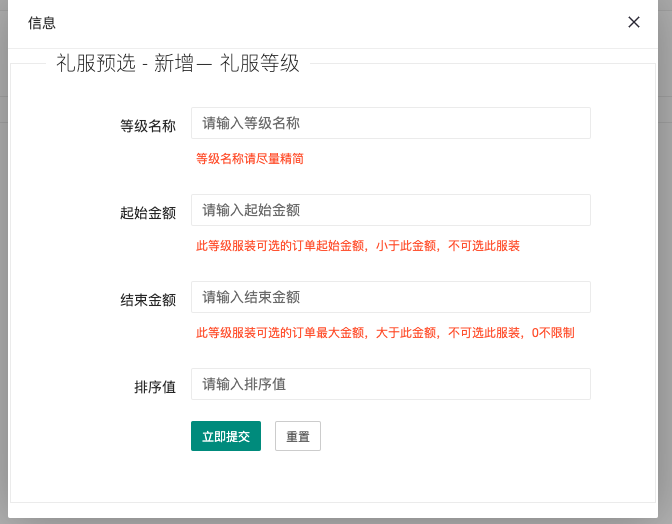Click the dimmed overlay left of dialog

[x=4, y=300]
